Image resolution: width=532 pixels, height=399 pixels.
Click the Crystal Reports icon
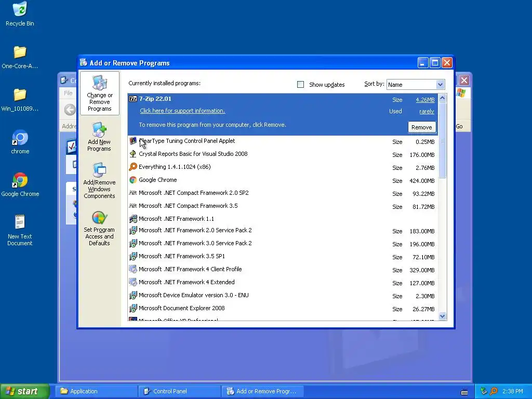[x=133, y=154]
